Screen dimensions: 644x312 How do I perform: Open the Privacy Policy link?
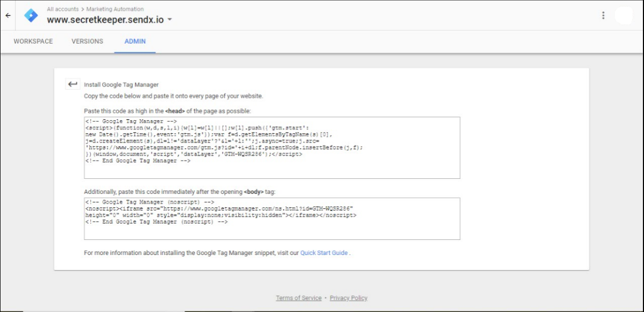coord(348,298)
